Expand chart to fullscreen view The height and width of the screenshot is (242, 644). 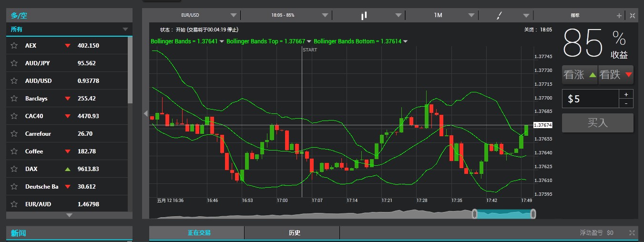click(632, 16)
